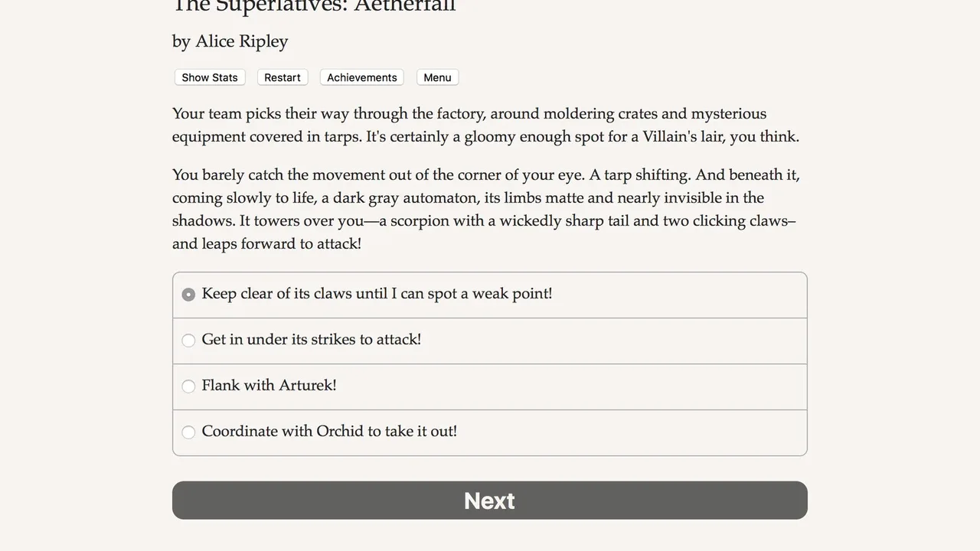Screen dimensions: 980x551
Task: Click the paragraph beginning 'Your team picks'
Action: point(485,126)
